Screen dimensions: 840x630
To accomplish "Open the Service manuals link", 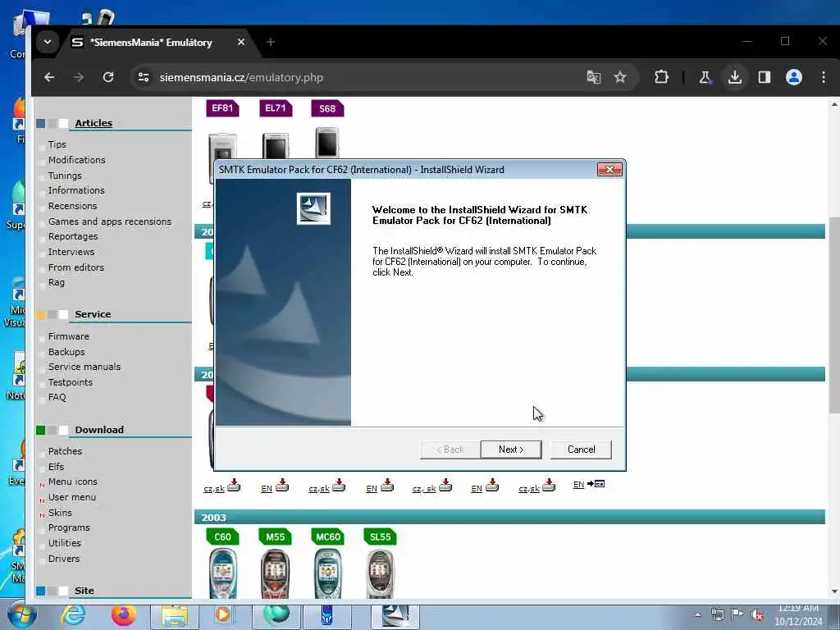I will [84, 367].
